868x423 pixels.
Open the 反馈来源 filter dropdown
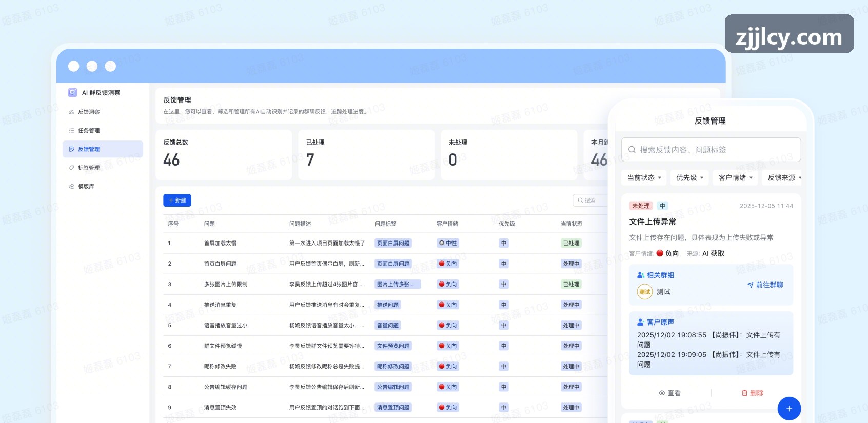tap(784, 178)
